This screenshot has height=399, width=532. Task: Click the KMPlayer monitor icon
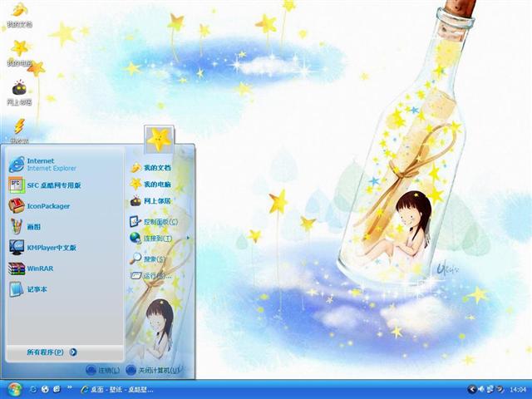(x=17, y=248)
